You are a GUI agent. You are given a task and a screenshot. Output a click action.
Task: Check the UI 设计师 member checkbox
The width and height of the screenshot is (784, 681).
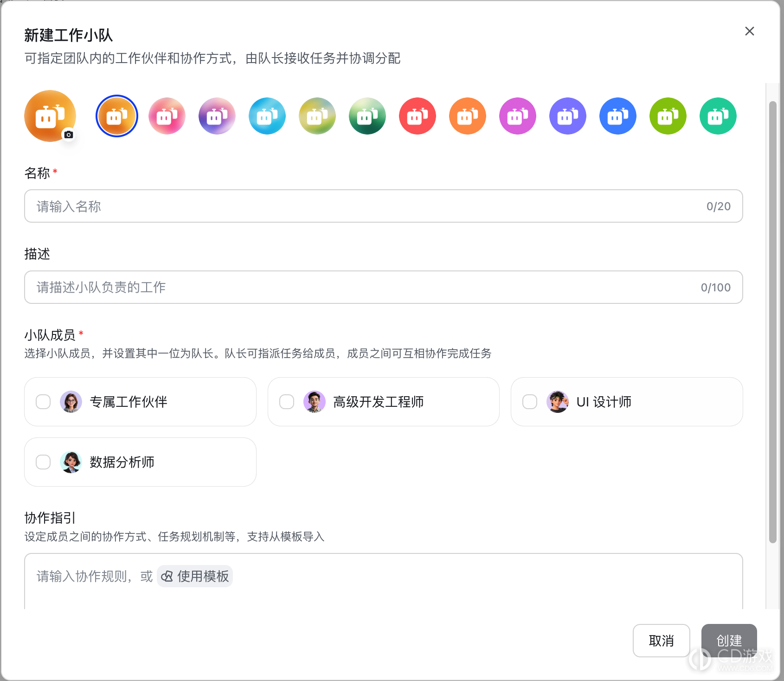[530, 402]
